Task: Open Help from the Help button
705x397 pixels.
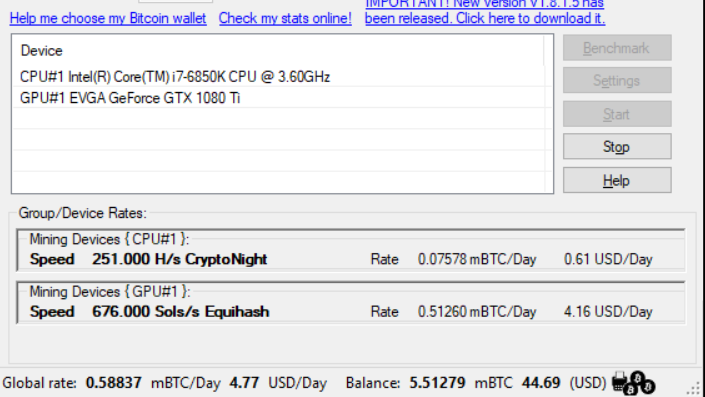Action: [x=617, y=180]
